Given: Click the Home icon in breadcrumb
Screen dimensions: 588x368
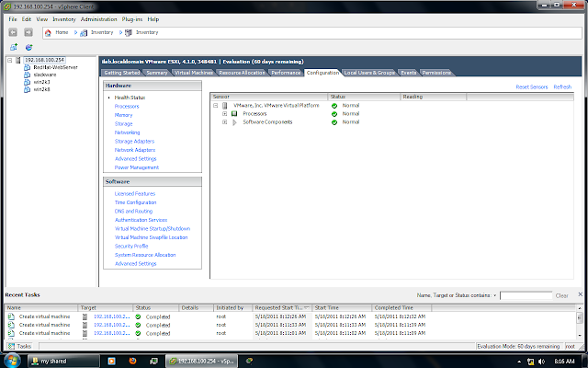Looking at the screenshot, I should (x=48, y=33).
